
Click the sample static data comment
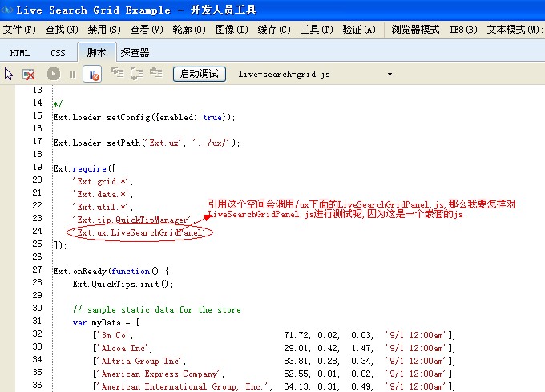pos(157,309)
